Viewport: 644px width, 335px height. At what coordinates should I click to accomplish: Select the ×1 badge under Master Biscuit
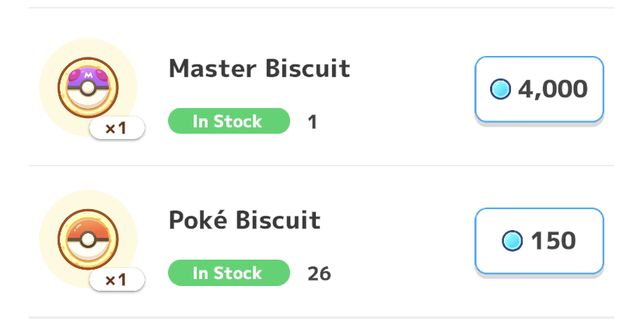click(117, 128)
